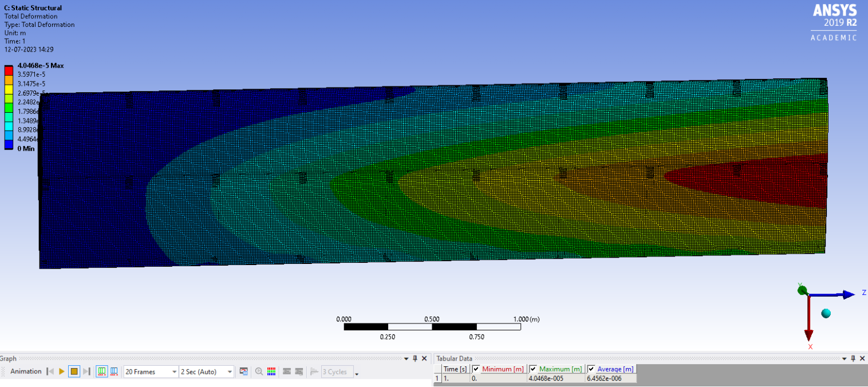This screenshot has height=387, width=868.
Task: Play the deformation animation
Action: [61, 372]
